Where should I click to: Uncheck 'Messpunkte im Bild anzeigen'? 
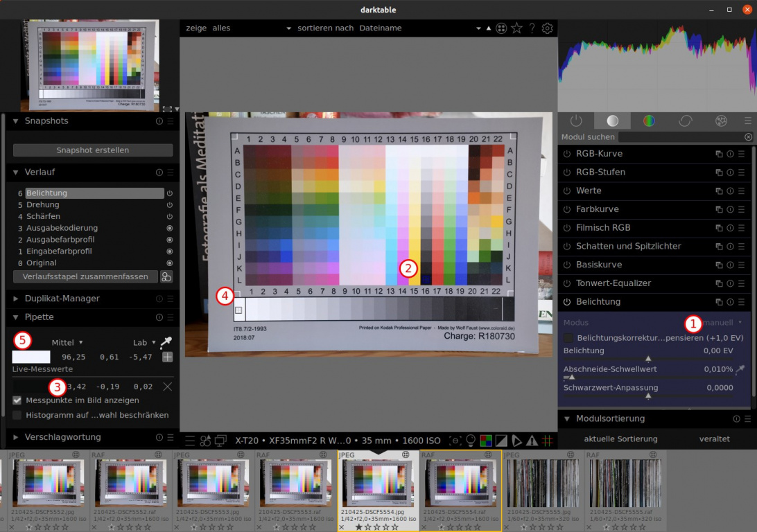point(17,400)
